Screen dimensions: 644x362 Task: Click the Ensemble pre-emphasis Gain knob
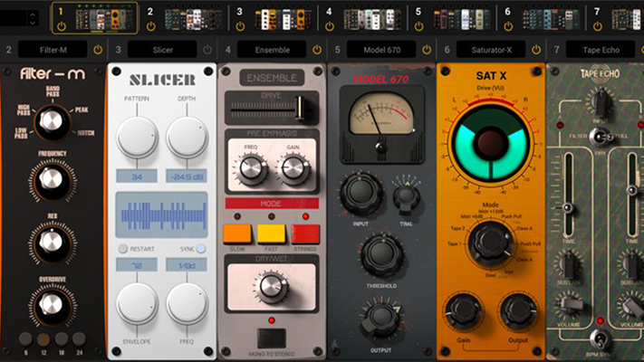click(293, 168)
